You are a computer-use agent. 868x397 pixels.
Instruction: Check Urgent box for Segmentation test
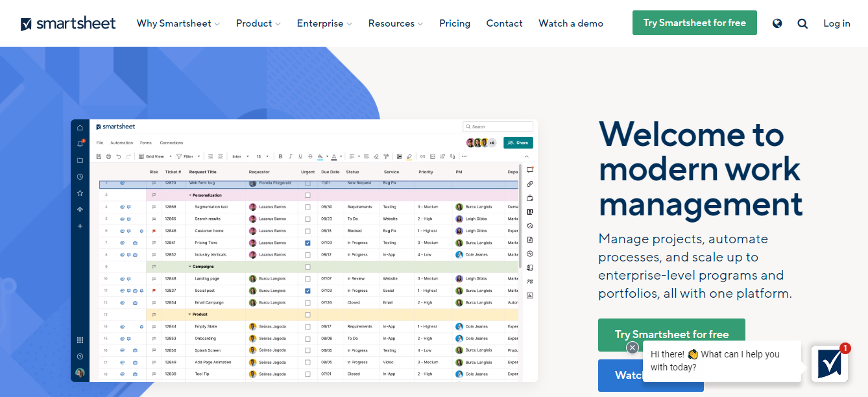point(307,207)
